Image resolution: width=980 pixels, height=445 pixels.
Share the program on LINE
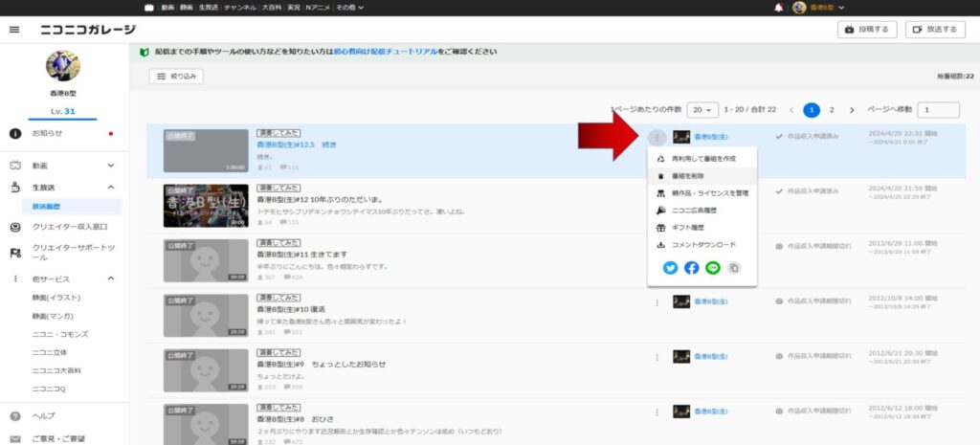coord(712,268)
